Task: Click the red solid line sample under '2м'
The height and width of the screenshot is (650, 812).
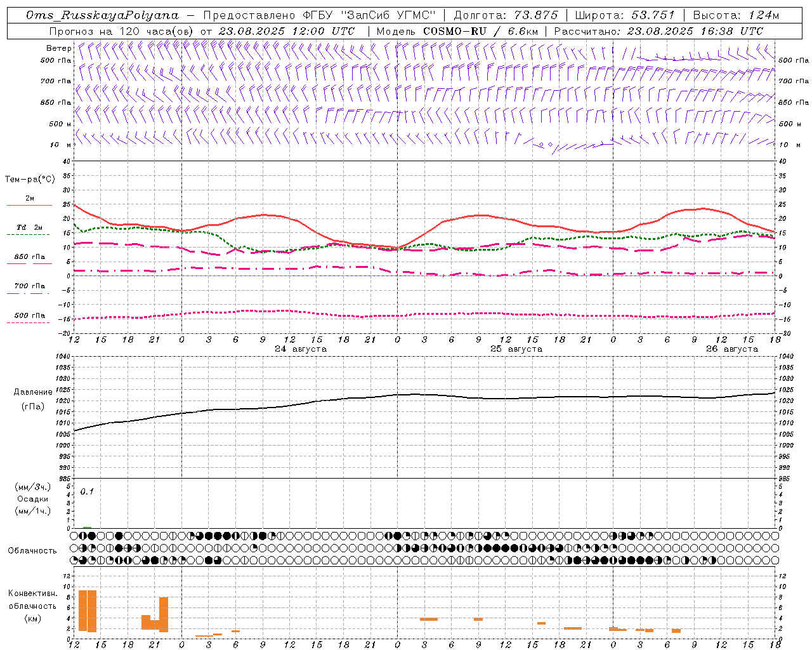Action: pyautogui.click(x=29, y=205)
